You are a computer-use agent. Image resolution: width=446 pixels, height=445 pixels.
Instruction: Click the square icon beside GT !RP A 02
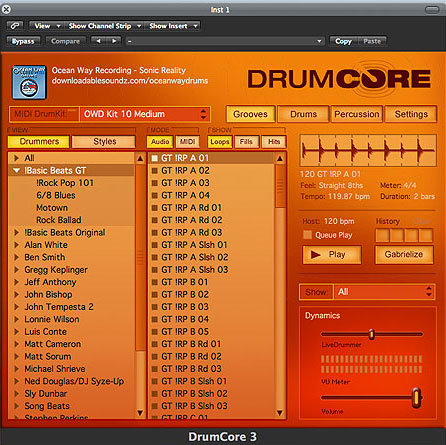(154, 170)
